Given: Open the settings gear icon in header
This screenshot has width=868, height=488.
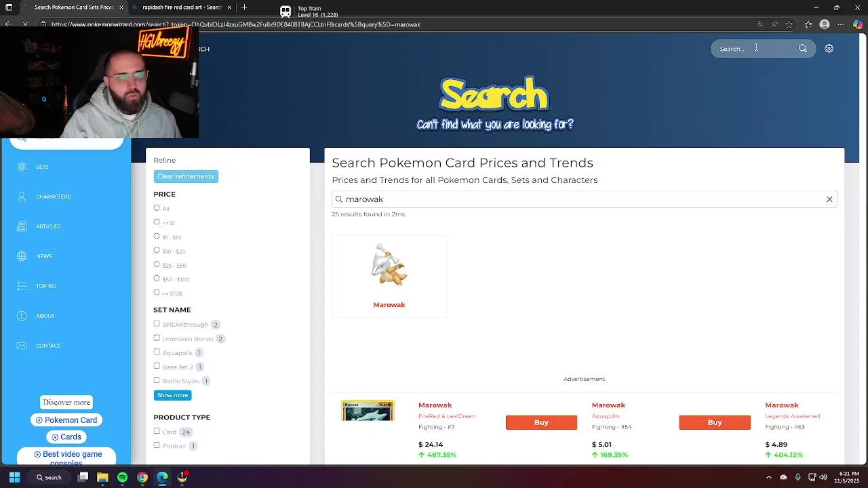Looking at the screenshot, I should pos(829,49).
